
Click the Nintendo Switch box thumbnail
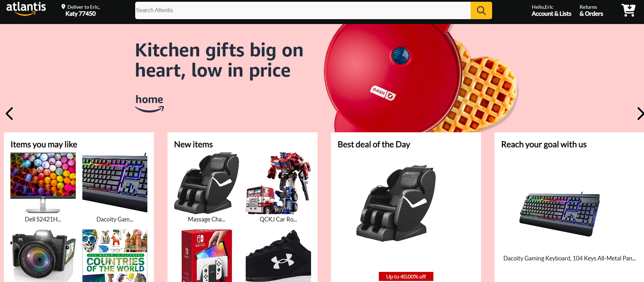(206, 256)
